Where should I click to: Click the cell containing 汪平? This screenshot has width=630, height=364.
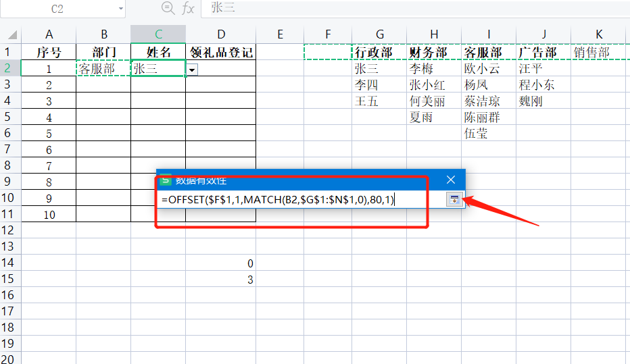click(543, 69)
